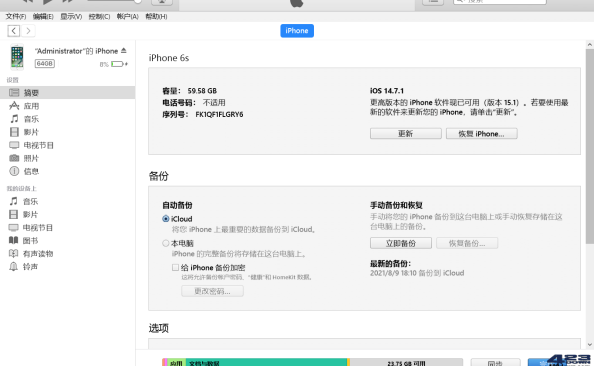Click the volume slider knob
This screenshot has width=594, height=366.
tap(138, 1)
